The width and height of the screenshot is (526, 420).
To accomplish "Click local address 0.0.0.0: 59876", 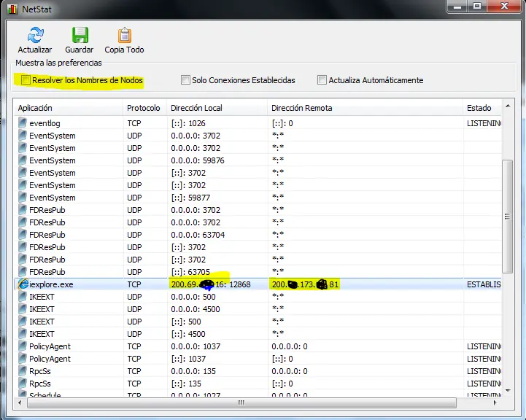I will (198, 160).
